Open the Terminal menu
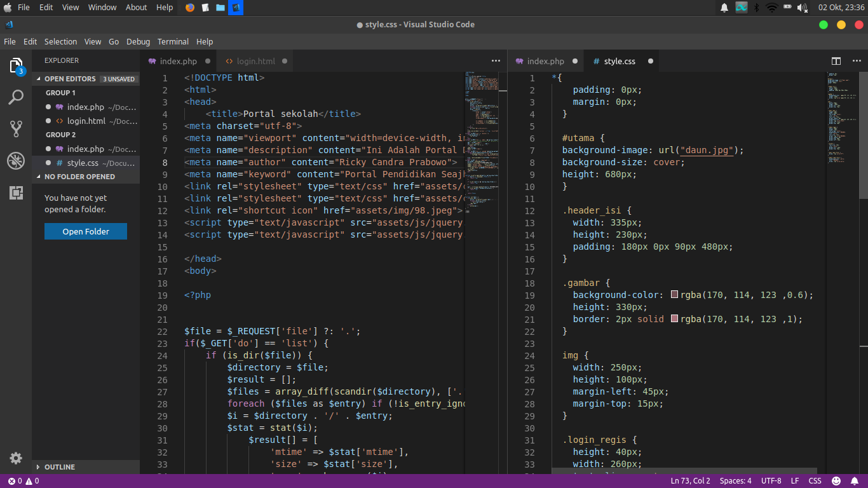 point(172,41)
